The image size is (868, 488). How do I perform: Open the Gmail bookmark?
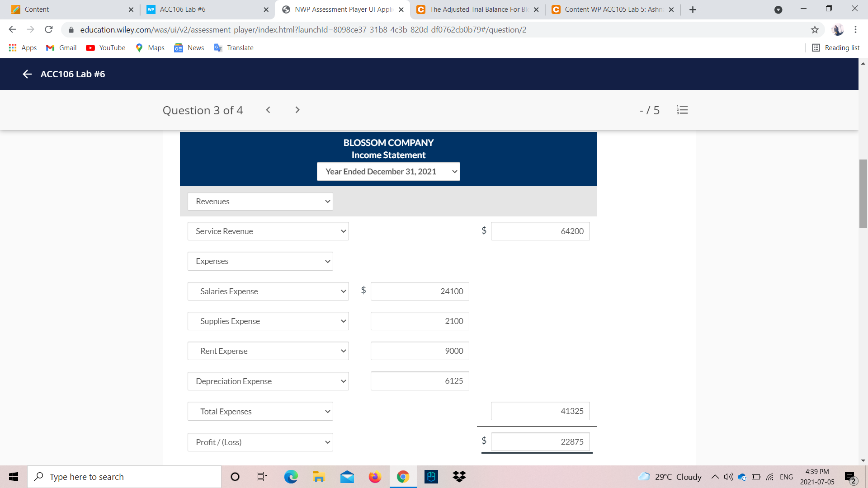(61, 48)
